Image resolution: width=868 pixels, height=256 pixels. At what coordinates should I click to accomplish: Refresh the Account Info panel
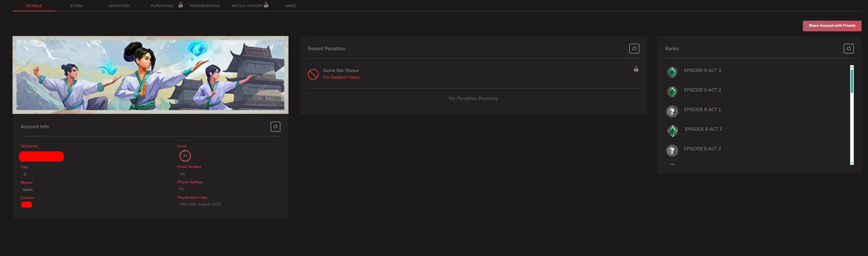(275, 127)
